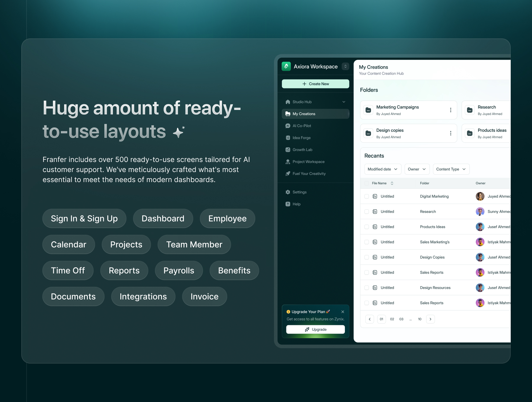Open Marketing Campaigns folder icon

(368, 110)
